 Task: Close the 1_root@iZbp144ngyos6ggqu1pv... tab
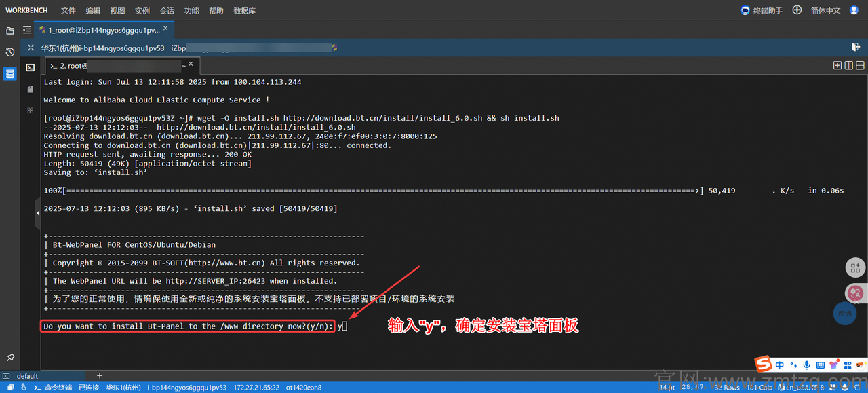tap(166, 29)
